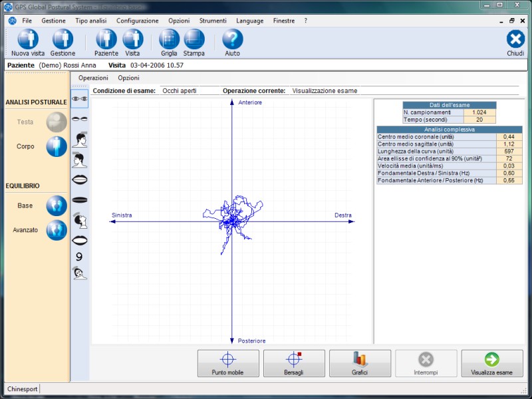The height and width of the screenshot is (399, 532).
Task: Click the Visualizza esame button
Action: click(x=492, y=364)
